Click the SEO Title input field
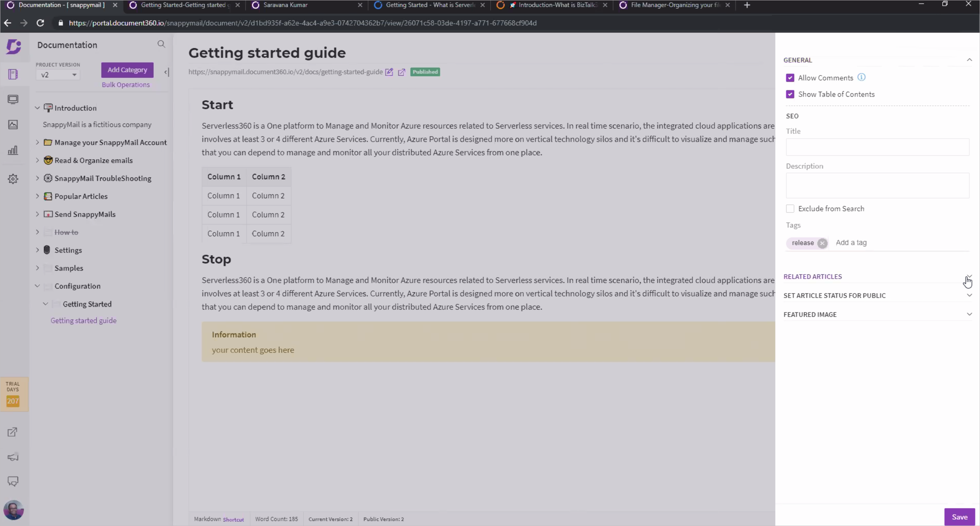This screenshot has width=980, height=526. click(x=877, y=147)
